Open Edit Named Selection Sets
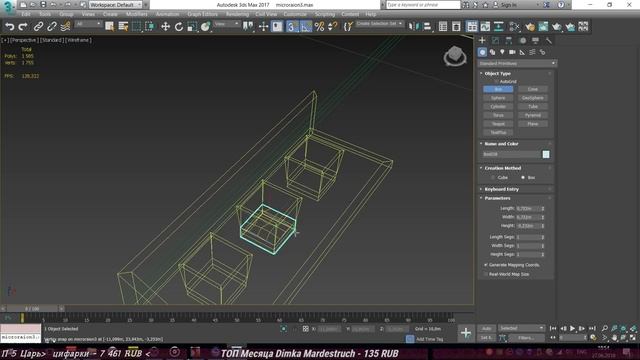Screen dimensions: 640x360 tap(348, 27)
